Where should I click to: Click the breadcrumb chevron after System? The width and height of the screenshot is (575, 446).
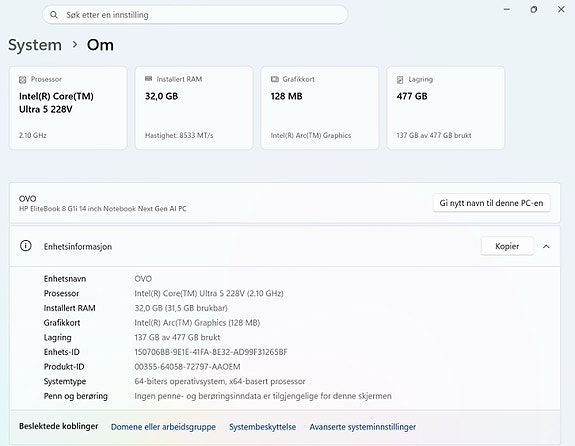(x=75, y=45)
